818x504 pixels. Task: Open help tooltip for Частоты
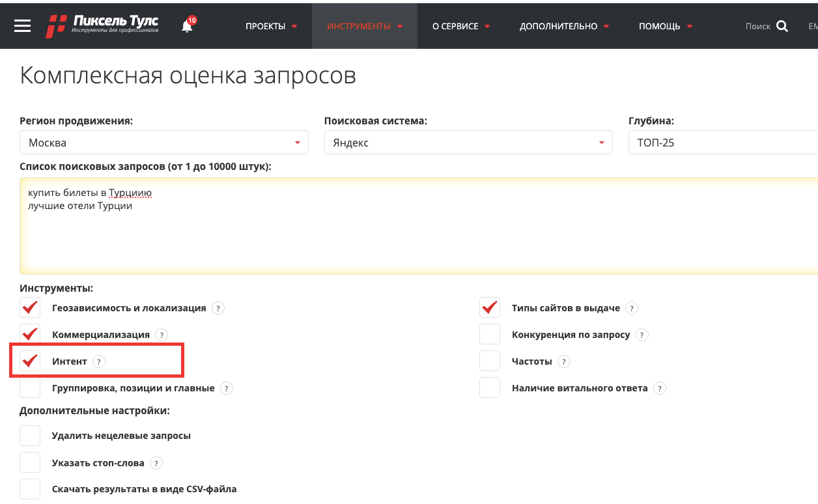tap(563, 361)
